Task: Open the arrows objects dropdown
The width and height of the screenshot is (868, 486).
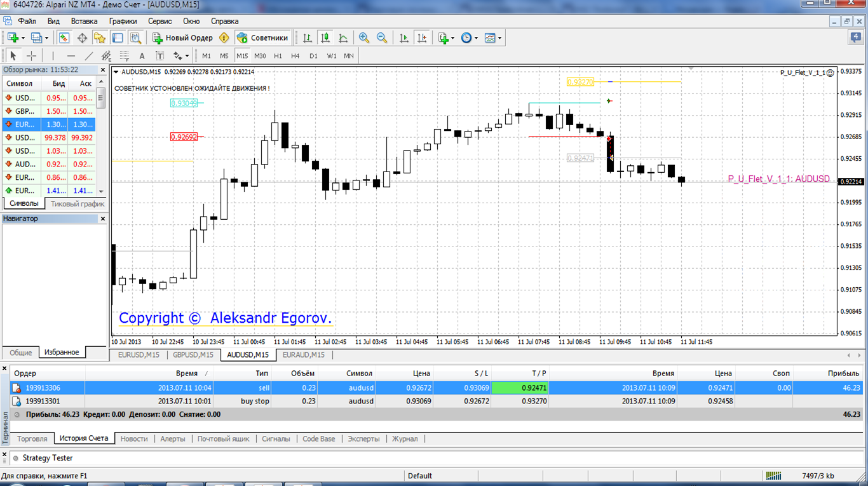Action: pos(180,56)
